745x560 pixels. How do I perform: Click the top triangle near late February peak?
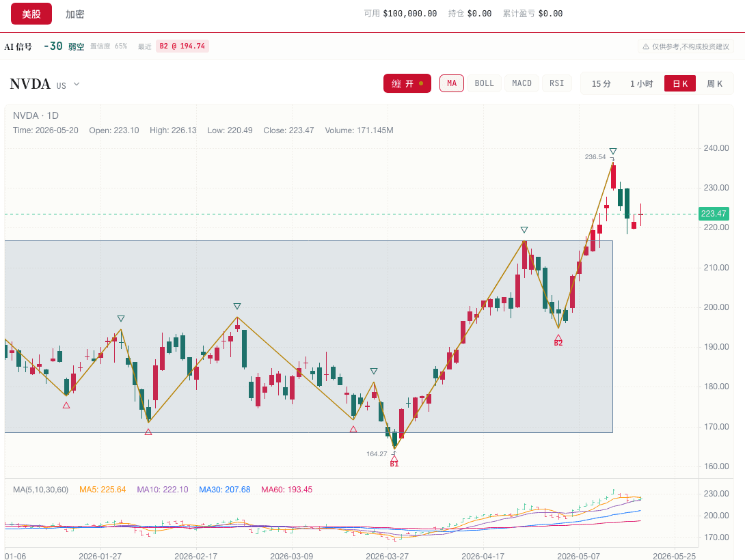[x=237, y=306]
